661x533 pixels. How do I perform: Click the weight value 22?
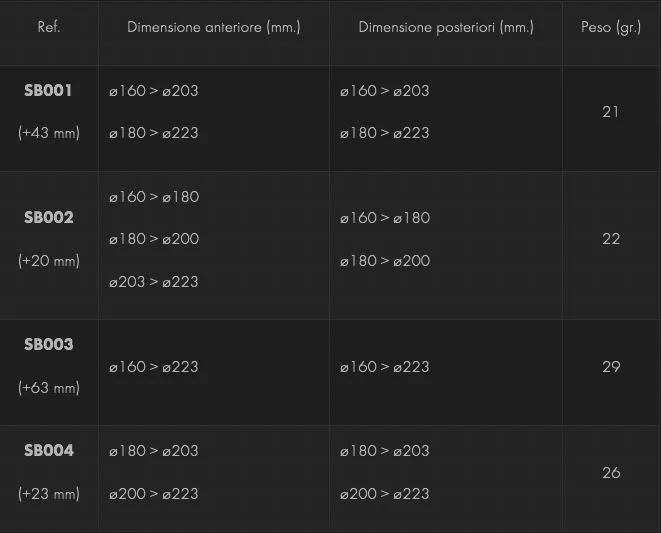(x=611, y=239)
